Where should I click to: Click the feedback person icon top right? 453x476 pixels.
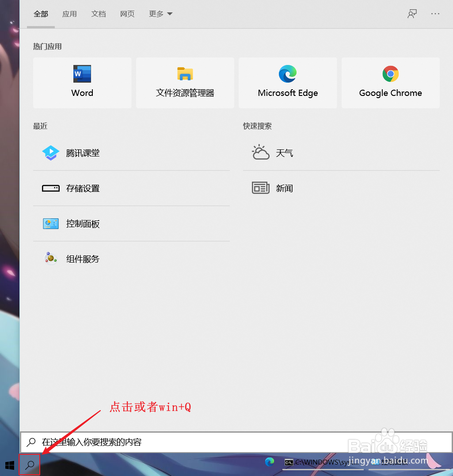[x=412, y=14]
